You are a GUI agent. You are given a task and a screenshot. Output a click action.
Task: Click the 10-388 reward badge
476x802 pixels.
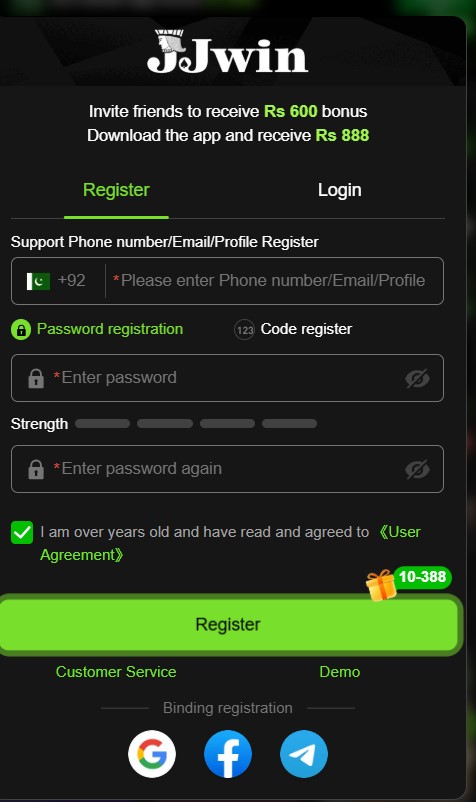[422, 577]
